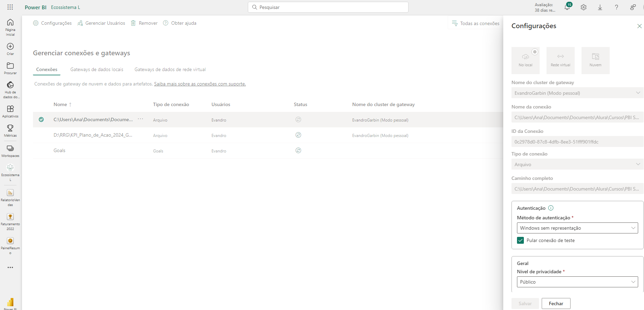This screenshot has width=644, height=310.
Task: Go to Página Inicial in sidebar
Action: tap(10, 27)
